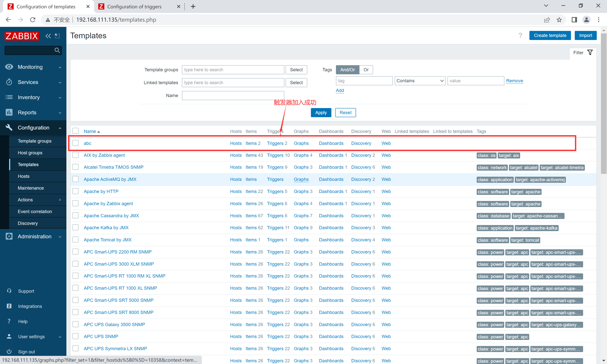Click the ZABBIX logo
The width and height of the screenshot is (607, 364).
point(22,36)
